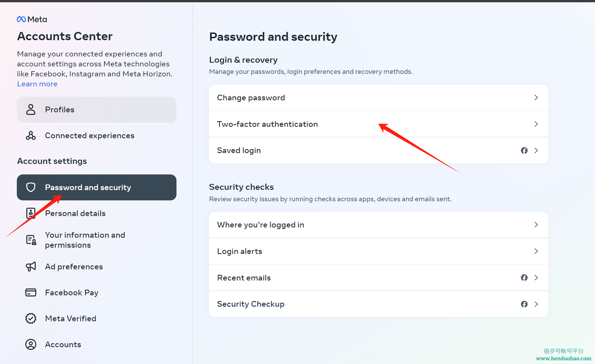Click the Facebook Pay card icon
The height and width of the screenshot is (364, 595).
31,292
